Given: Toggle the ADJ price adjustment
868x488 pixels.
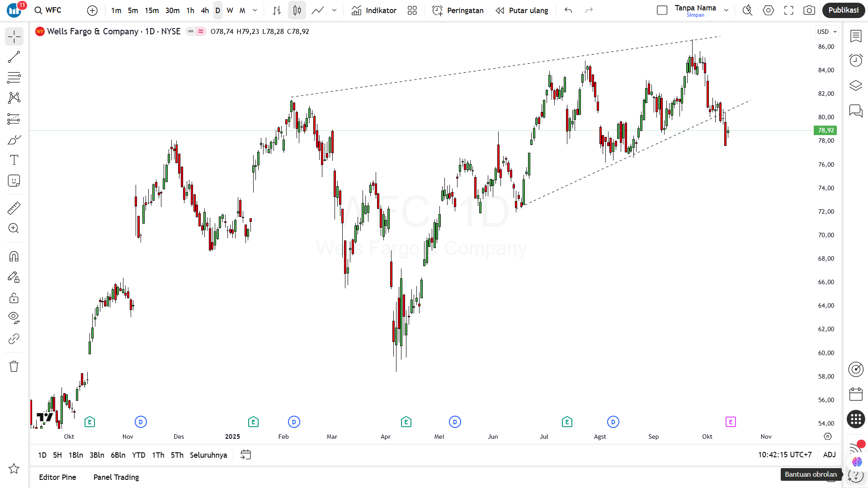Looking at the screenshot, I should (829, 455).
